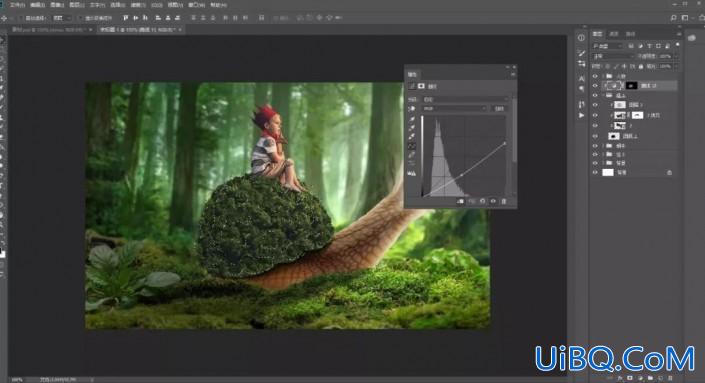Open the layer Fill value dropdown
705x383 pixels.
click(x=676, y=66)
